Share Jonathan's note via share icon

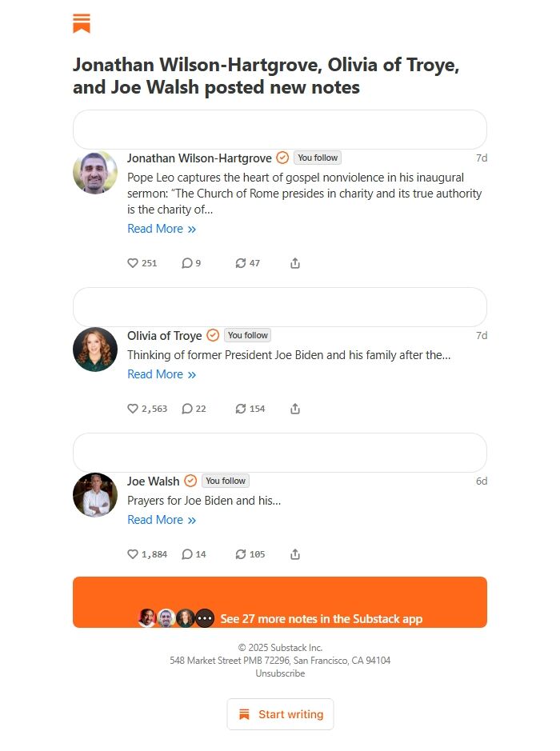294,262
